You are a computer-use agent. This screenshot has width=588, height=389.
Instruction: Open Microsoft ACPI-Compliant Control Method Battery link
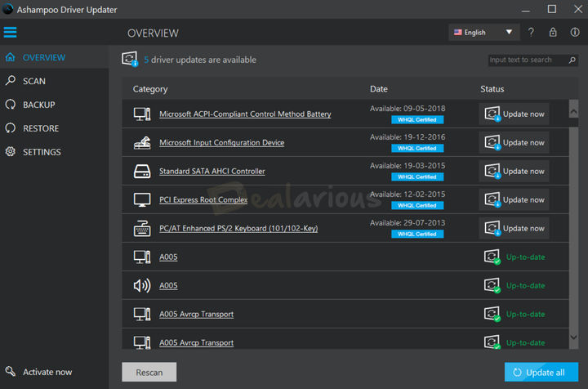[245, 114]
